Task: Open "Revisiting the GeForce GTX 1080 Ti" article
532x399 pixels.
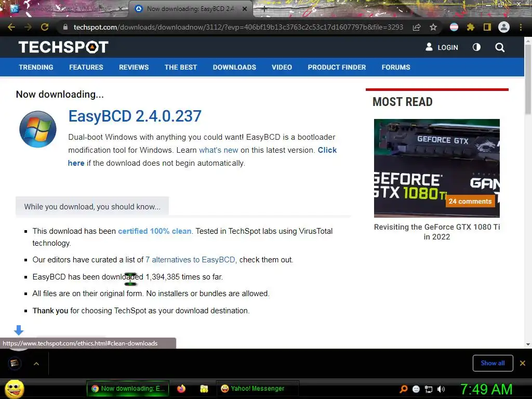Action: coord(436,232)
